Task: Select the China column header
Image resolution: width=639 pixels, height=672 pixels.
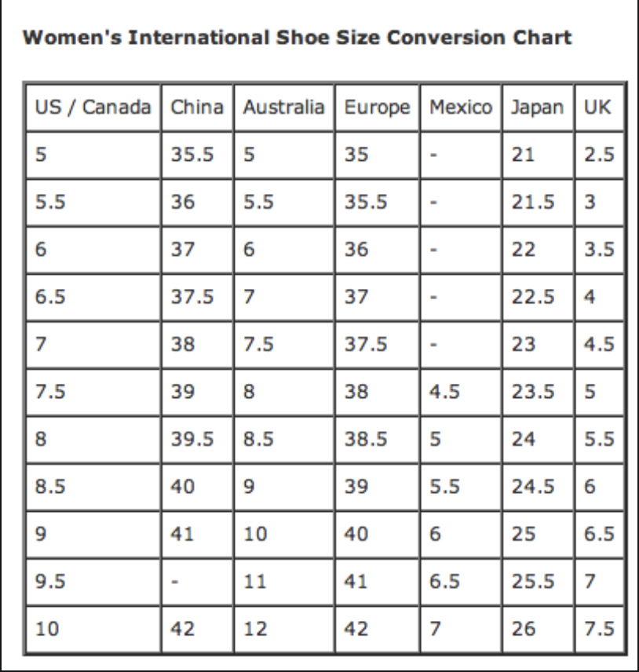Action: [x=198, y=107]
